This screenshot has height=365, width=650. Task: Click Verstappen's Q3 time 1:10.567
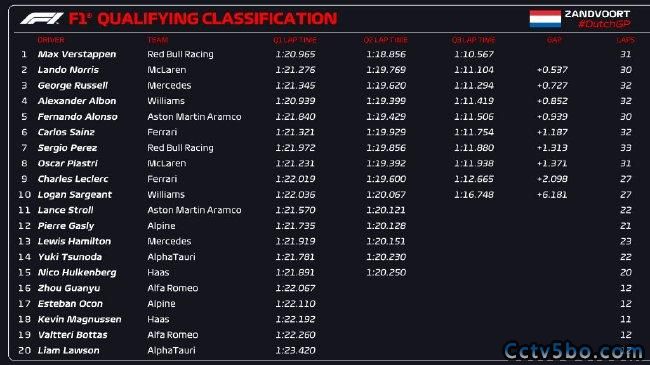(x=474, y=54)
